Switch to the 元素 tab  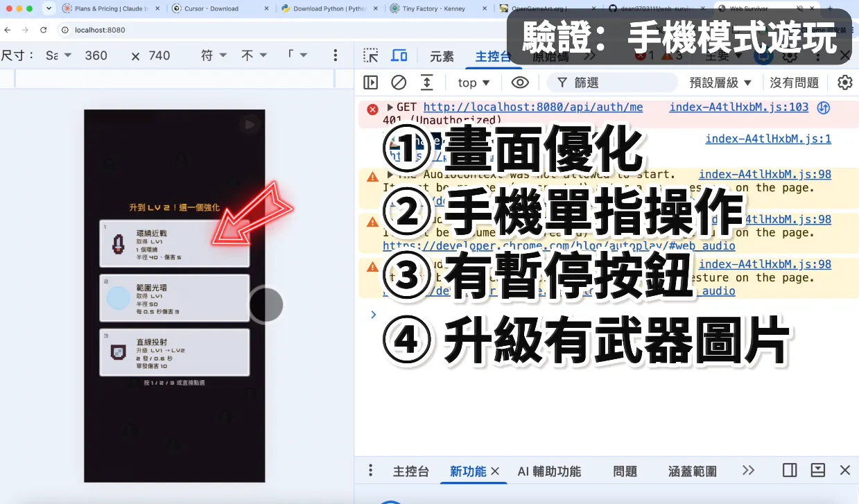click(442, 56)
